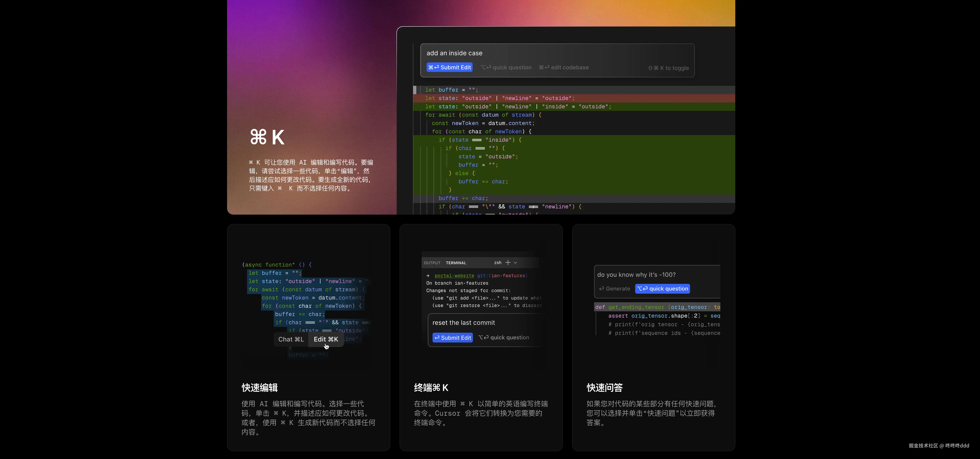The width and height of the screenshot is (980, 459).
Task: Click the portal-website link in terminal
Action: coord(454,276)
